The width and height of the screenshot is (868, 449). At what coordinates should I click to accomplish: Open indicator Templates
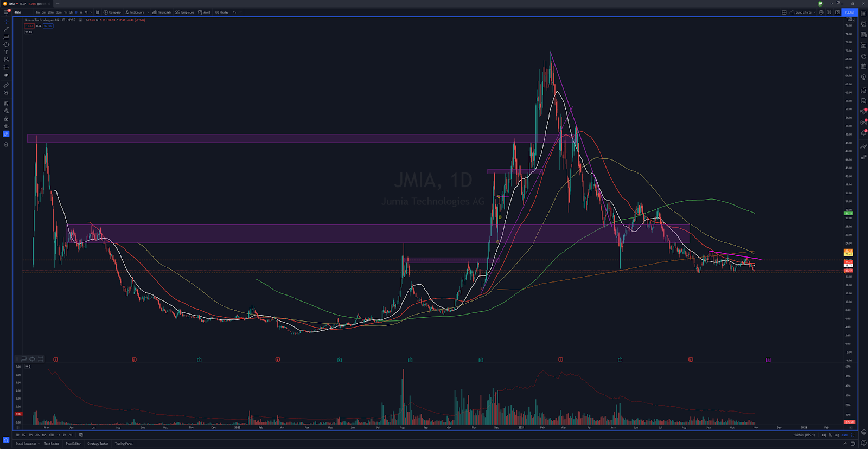pos(184,12)
